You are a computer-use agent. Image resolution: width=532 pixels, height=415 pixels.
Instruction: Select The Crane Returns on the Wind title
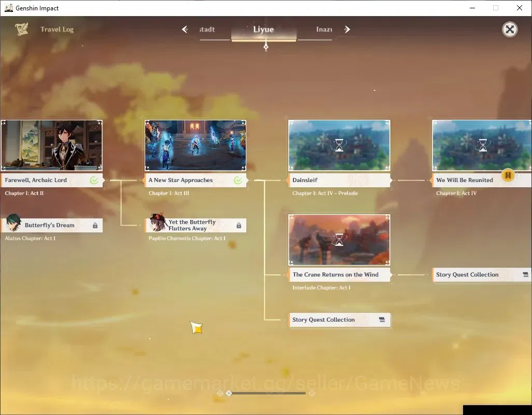[x=339, y=274]
